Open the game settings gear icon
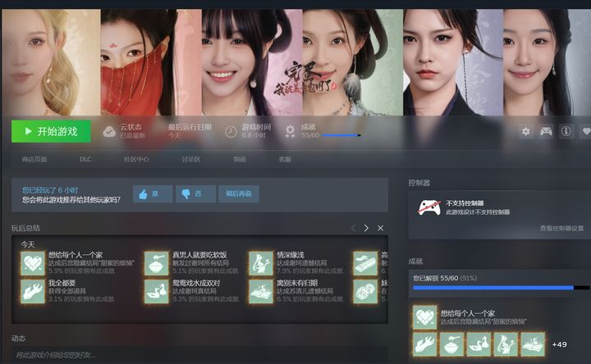Screen dimensions: 591x364 coord(526,131)
